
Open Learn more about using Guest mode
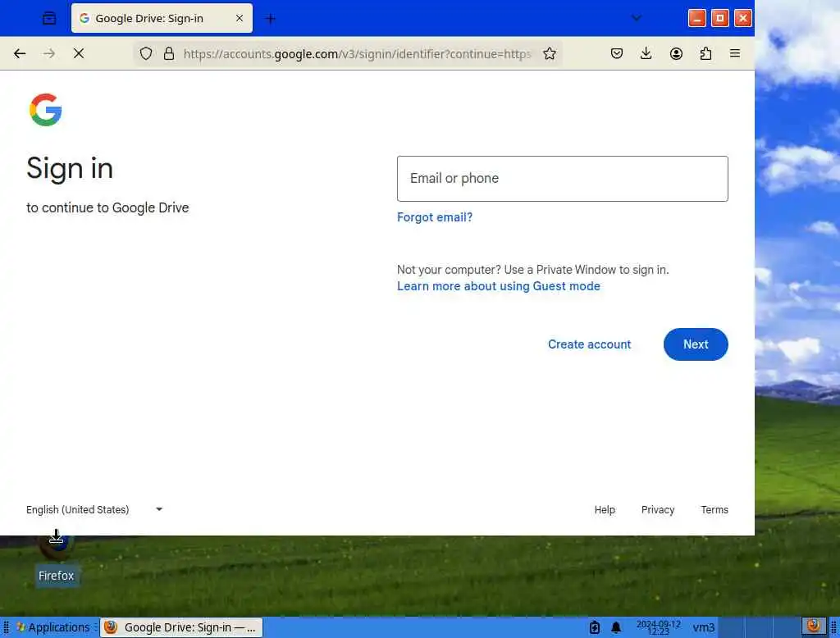[x=498, y=286]
